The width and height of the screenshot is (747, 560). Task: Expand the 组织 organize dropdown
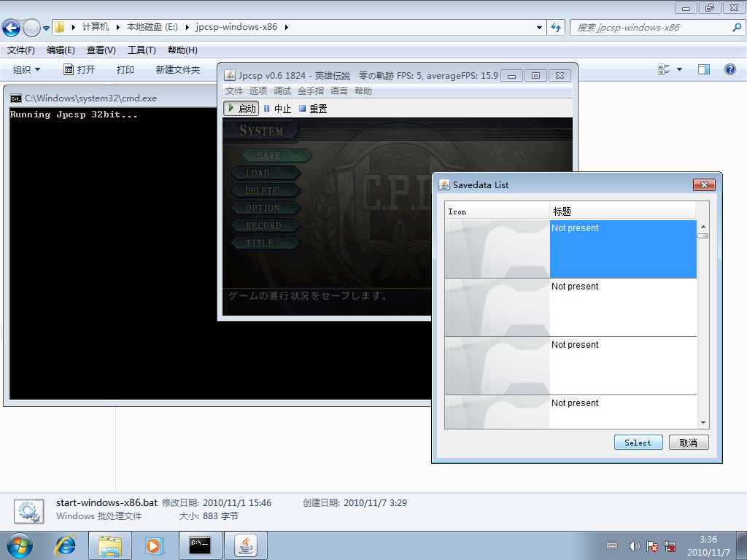27,69
